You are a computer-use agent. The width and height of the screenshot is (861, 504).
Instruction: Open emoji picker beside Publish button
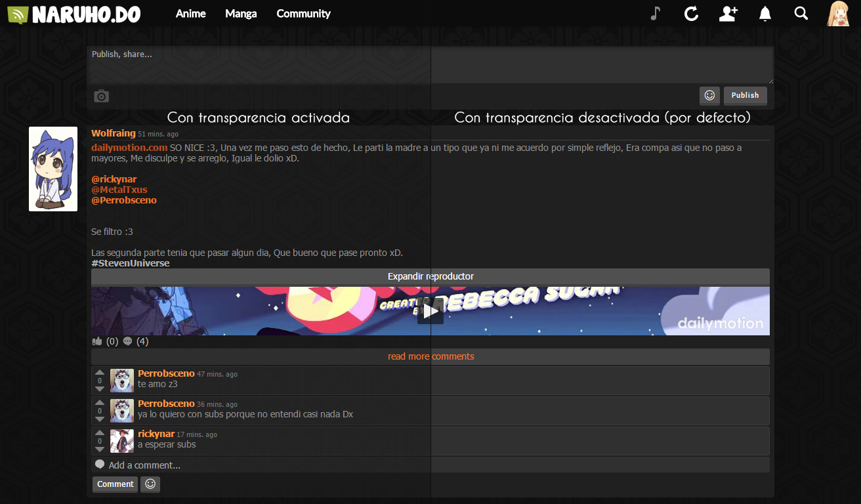709,96
